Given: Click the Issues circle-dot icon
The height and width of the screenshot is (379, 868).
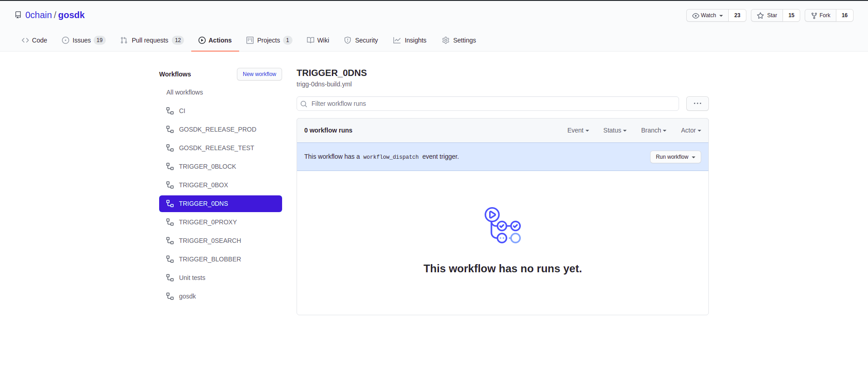Looking at the screenshot, I should (x=66, y=40).
